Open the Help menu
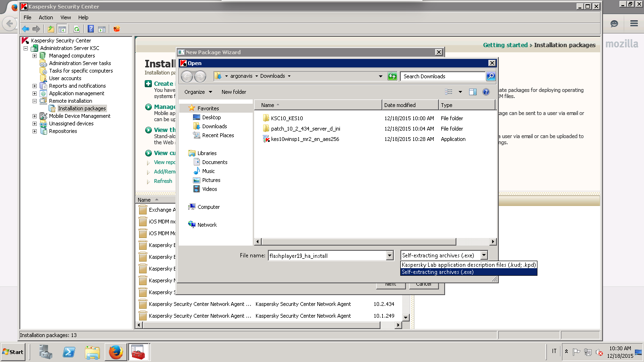 [x=83, y=17]
